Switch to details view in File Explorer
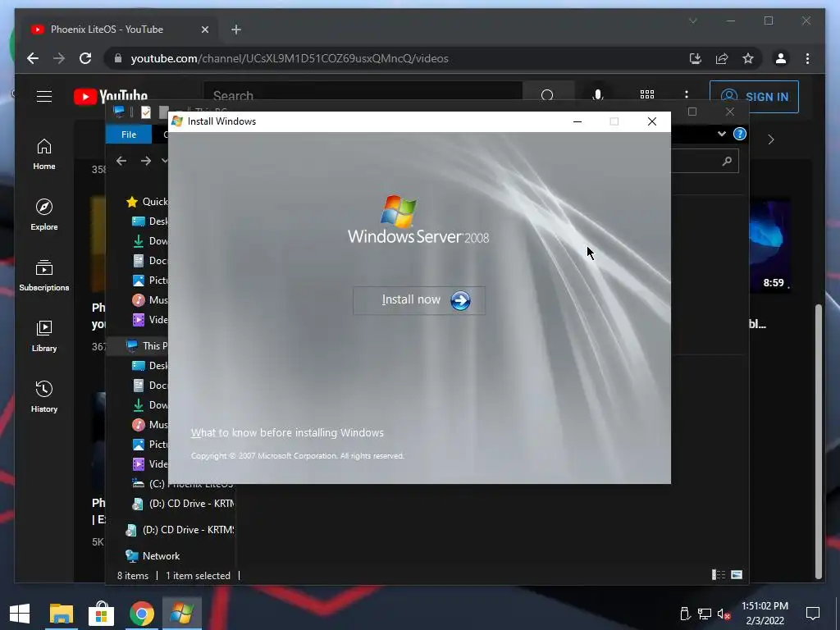 coord(719,575)
